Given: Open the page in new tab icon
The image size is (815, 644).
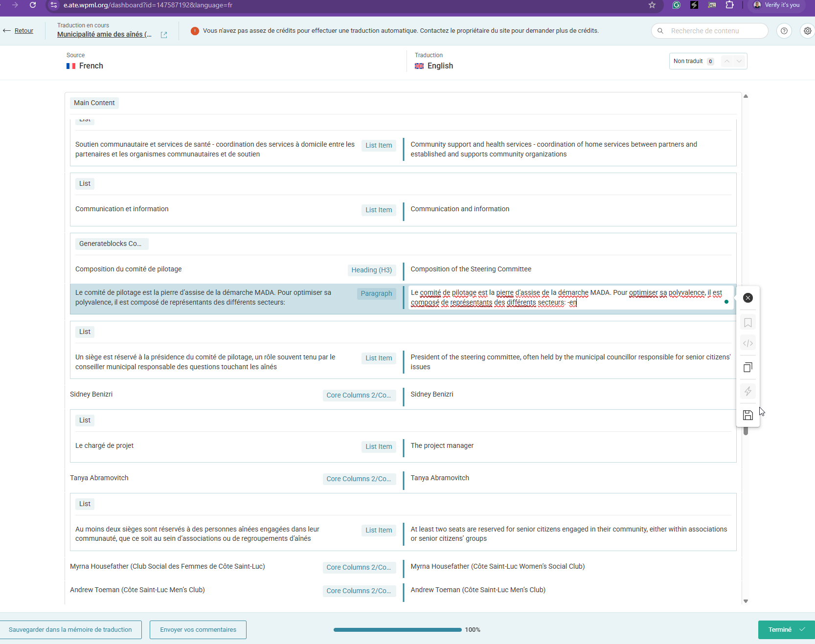Looking at the screenshot, I should 164,35.
